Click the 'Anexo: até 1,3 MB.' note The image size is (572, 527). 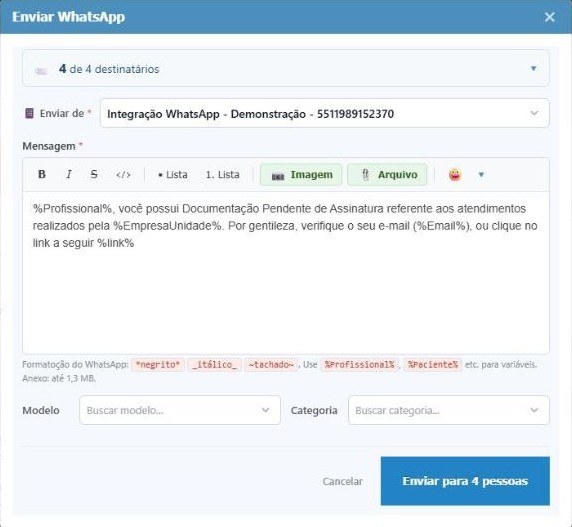coord(59,379)
